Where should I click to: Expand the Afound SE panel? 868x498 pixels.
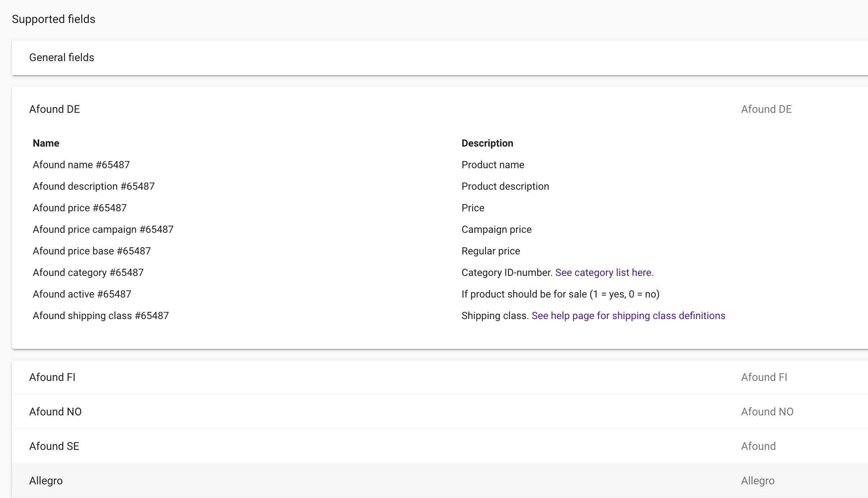pos(440,446)
